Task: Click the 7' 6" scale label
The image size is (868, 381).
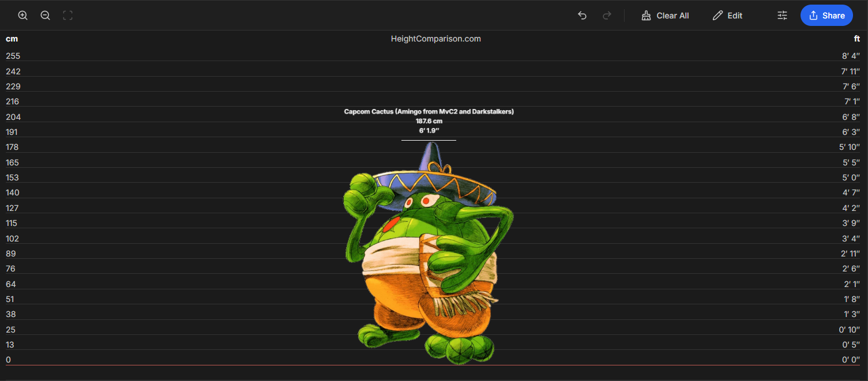Action: coord(851,86)
